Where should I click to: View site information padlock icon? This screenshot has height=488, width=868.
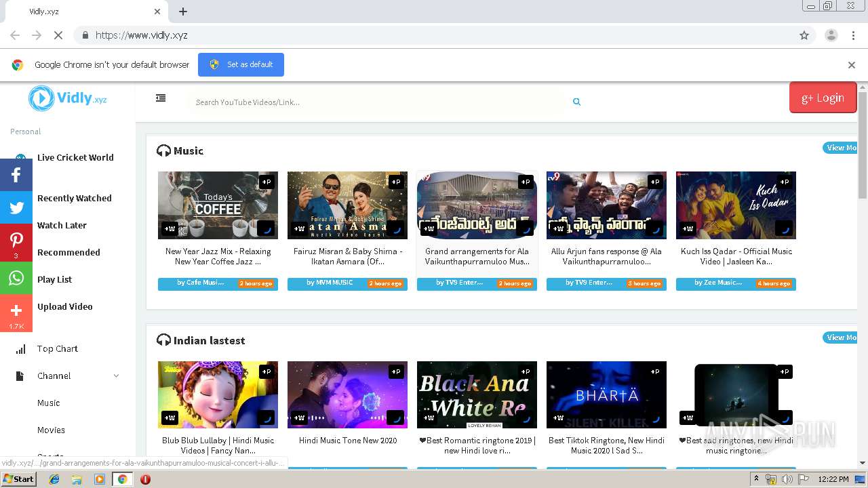85,35
